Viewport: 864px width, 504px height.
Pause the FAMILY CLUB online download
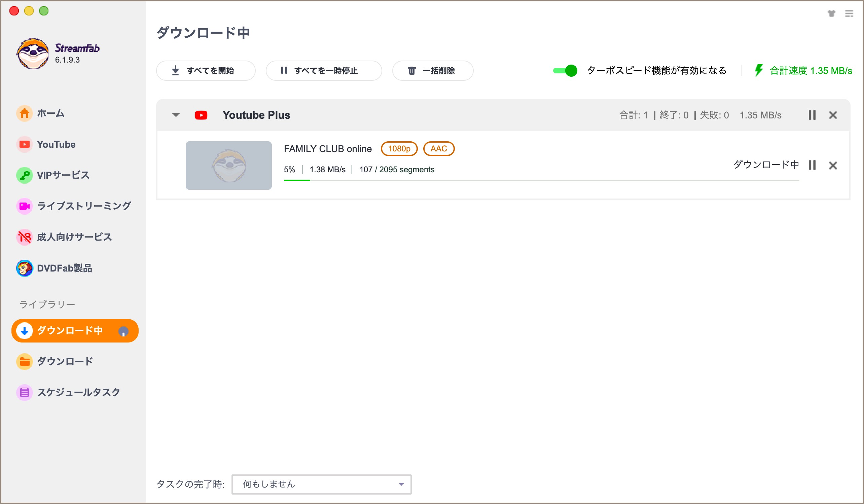click(812, 165)
